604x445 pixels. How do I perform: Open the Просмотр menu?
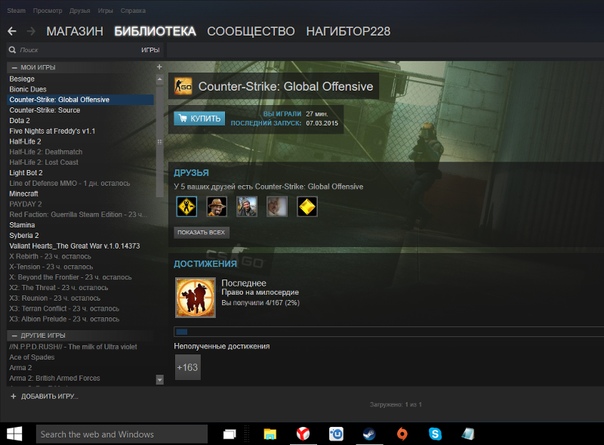[x=47, y=10]
